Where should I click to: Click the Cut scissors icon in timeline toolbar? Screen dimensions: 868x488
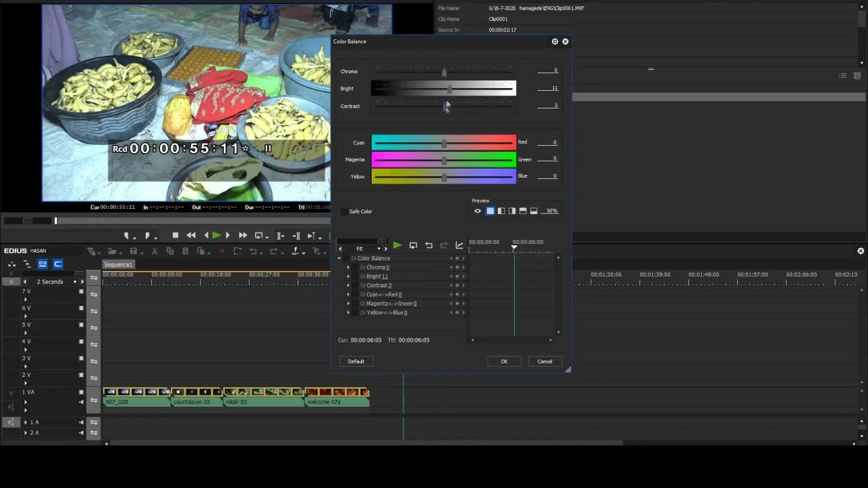(155, 251)
